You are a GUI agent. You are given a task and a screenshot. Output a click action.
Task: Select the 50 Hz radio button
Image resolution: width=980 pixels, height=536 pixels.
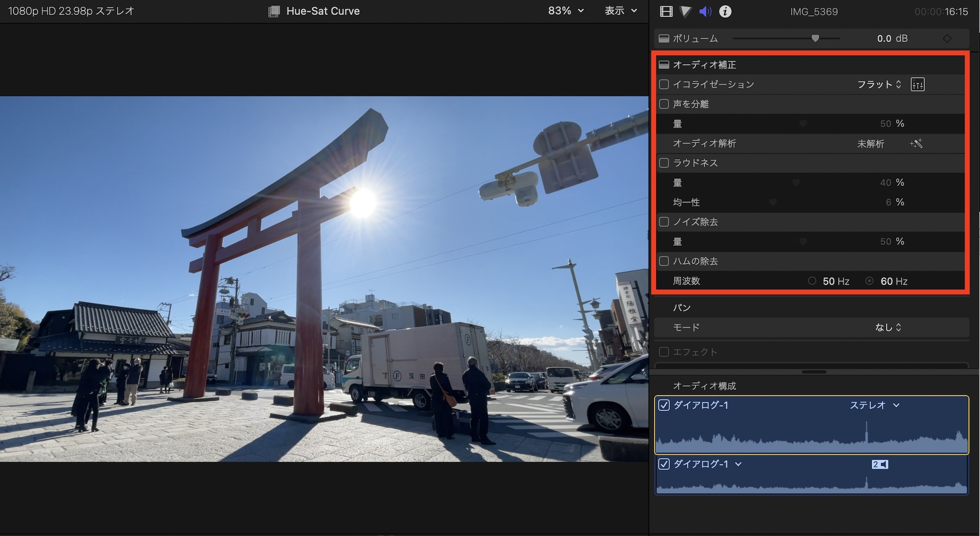[812, 281]
